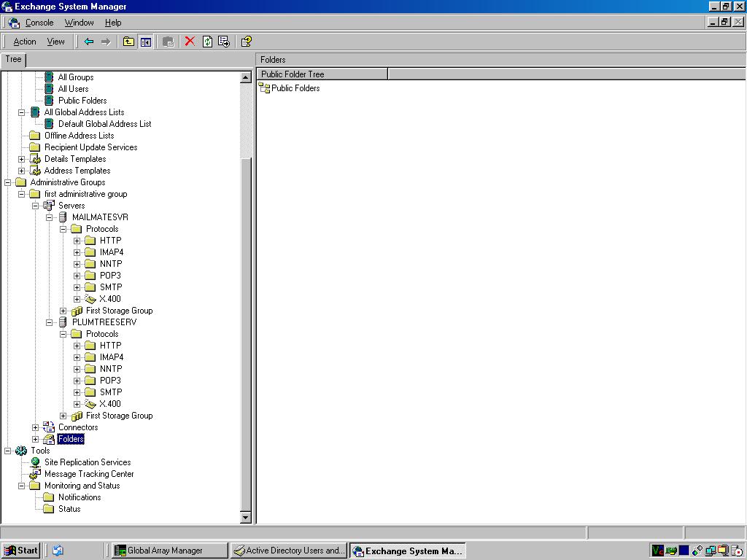Viewport: 747px width, 560px height.
Task: Click the red X Delete toolbar icon
Action: point(189,42)
